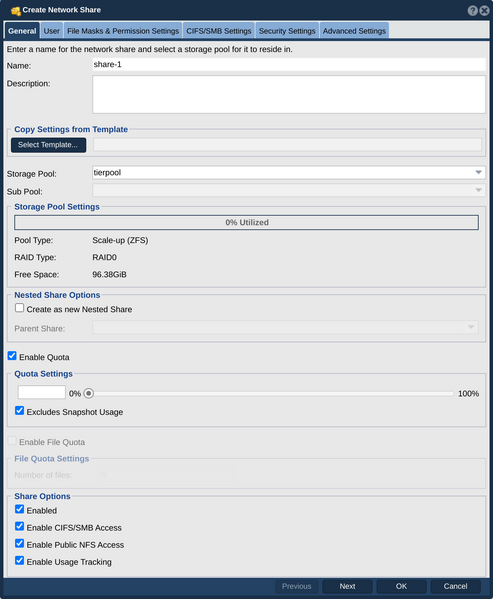This screenshot has width=493, height=599.
Task: Open the Parent Share dropdown
Action: [285, 327]
